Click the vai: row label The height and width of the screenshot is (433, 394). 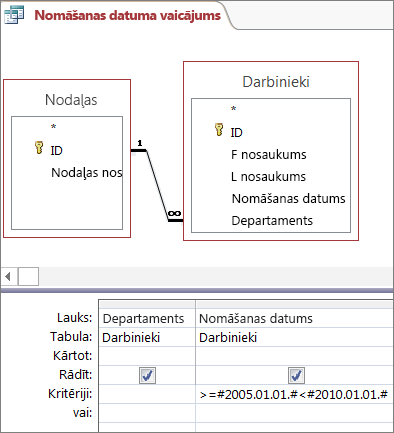82,413
